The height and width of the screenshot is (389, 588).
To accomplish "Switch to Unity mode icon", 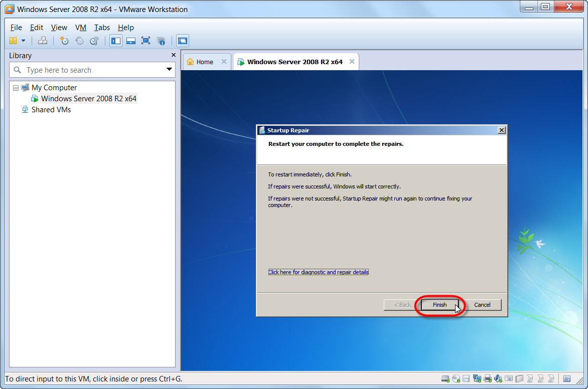I will (x=161, y=41).
